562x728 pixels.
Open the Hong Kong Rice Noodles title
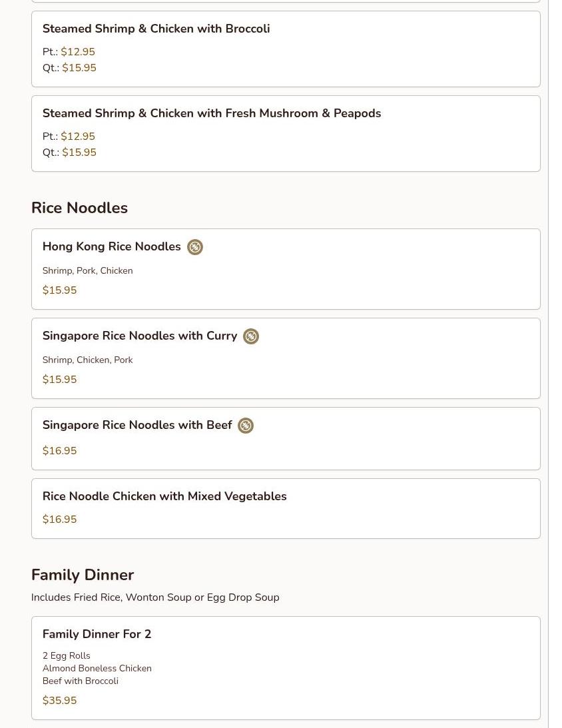click(111, 246)
